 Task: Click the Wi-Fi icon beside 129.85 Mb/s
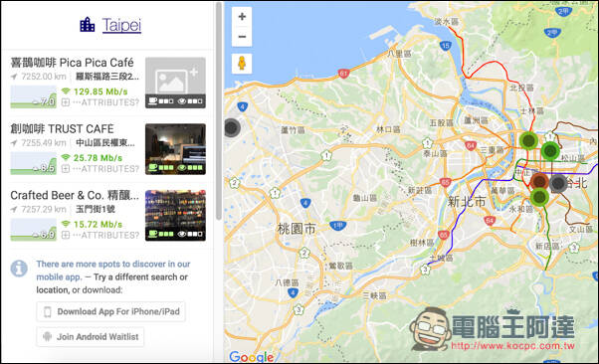66,91
